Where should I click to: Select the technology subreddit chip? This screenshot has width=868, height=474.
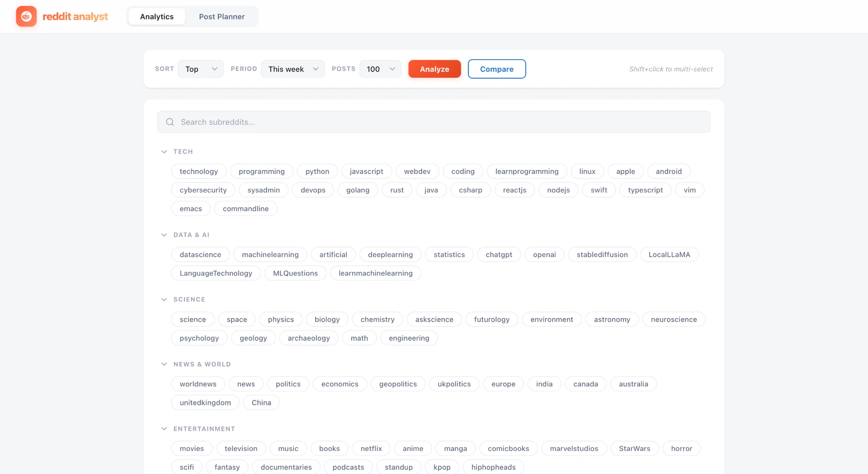pos(199,171)
